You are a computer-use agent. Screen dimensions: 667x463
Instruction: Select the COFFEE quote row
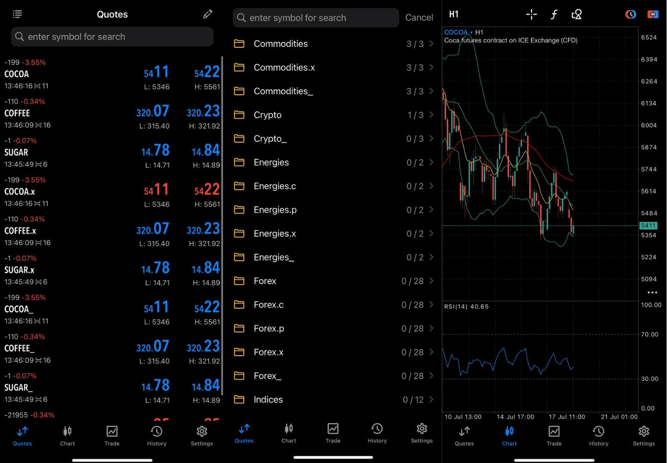[112, 114]
